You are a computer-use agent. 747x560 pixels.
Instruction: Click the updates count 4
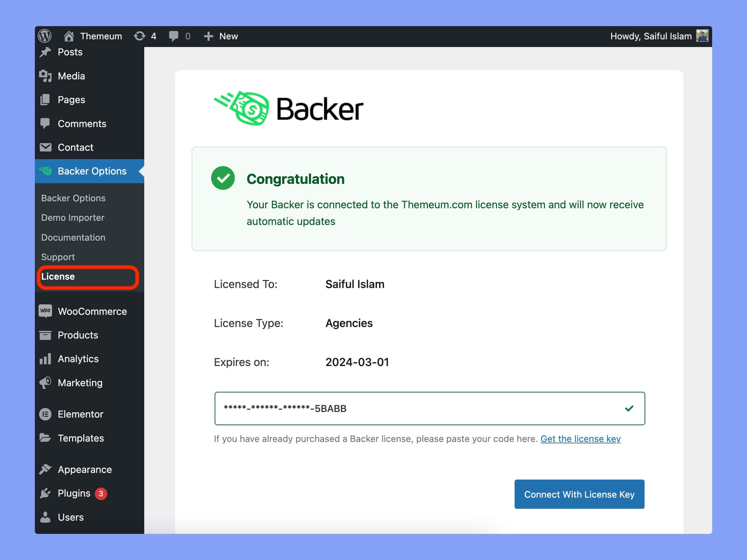[154, 36]
